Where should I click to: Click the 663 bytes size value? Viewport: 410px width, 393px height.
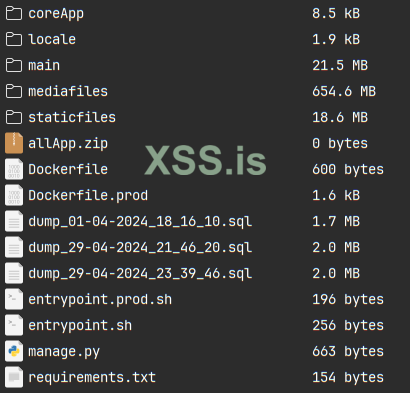pyautogui.click(x=348, y=352)
